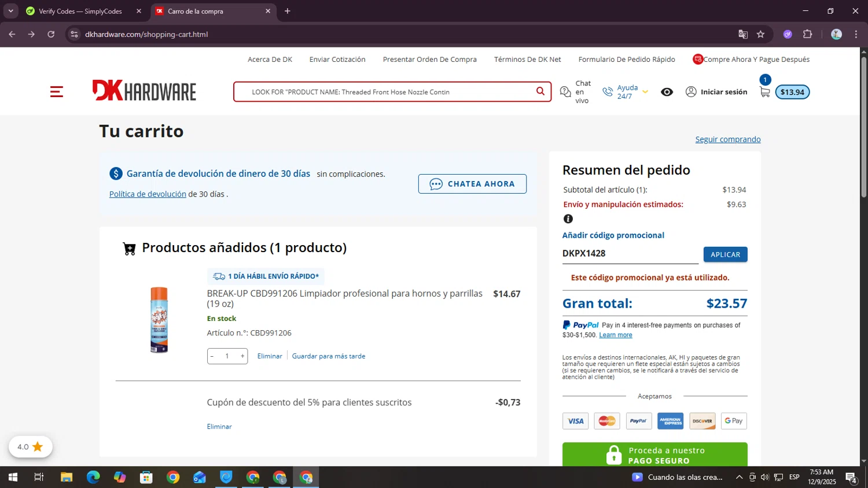Image resolution: width=868 pixels, height=488 pixels.
Task: Click the Ayuda 24/7 phone icon
Action: pyautogui.click(x=608, y=92)
